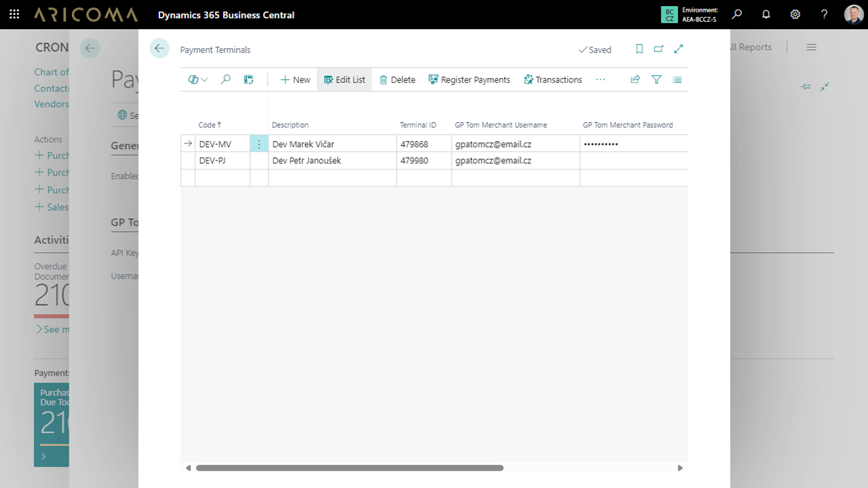Select the DEV-PJ code cell
Screen dimensions: 868x488
[222, 161]
